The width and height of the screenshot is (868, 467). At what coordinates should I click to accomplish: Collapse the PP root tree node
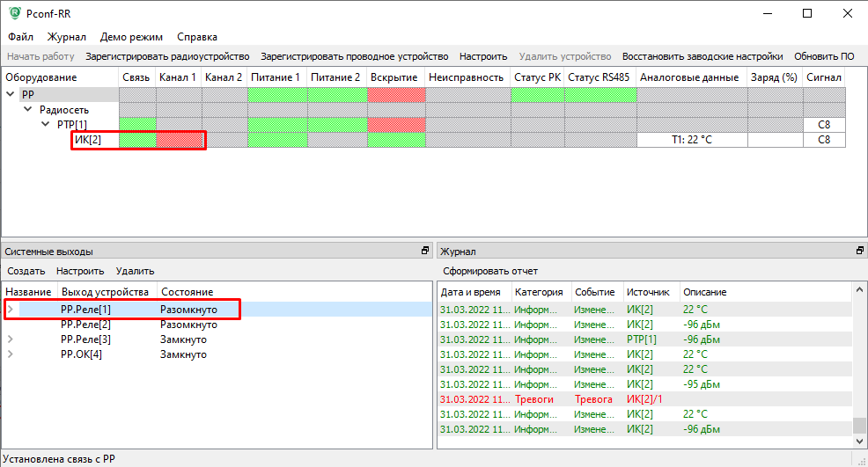[11, 95]
